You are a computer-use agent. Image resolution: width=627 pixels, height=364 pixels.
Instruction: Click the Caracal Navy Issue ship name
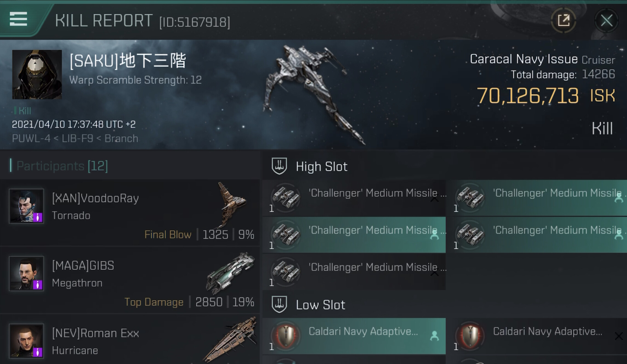point(524,59)
